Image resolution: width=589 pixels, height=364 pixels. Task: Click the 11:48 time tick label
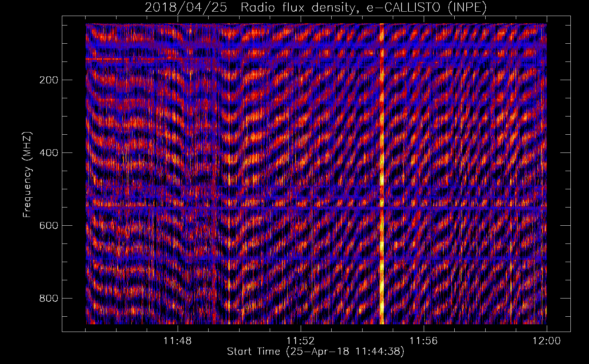tap(177, 341)
